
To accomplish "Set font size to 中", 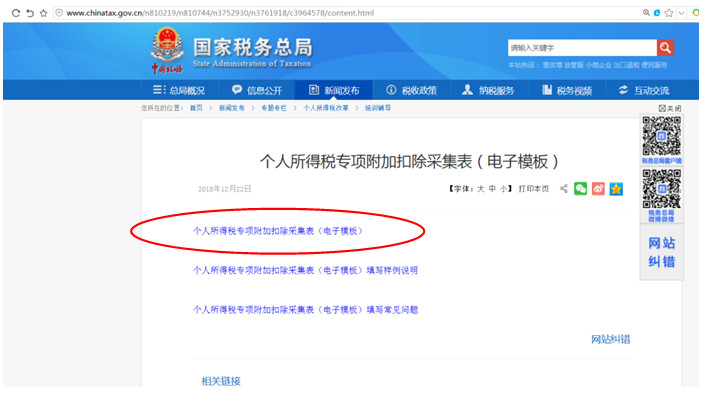I will point(493,189).
